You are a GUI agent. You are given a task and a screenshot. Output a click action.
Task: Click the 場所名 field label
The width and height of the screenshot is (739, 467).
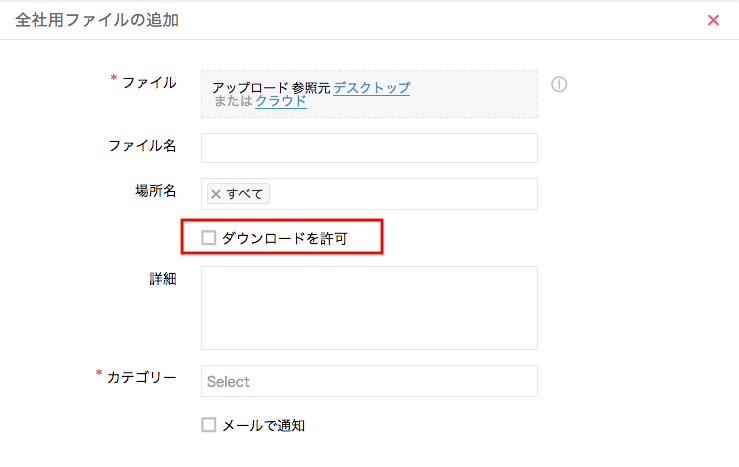[156, 190]
